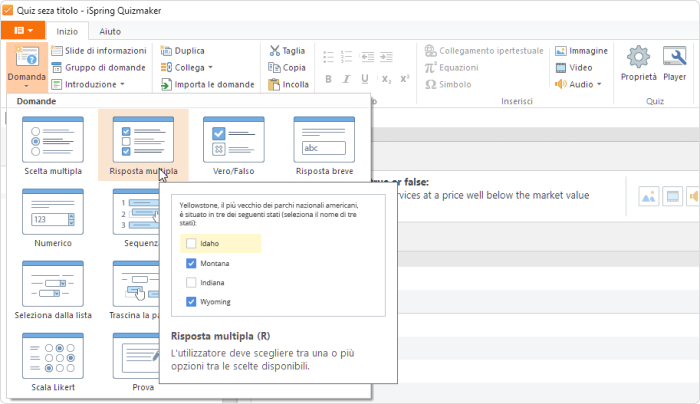Choose Scelta multipla question type
This screenshot has width=700, height=404.
[x=53, y=146]
